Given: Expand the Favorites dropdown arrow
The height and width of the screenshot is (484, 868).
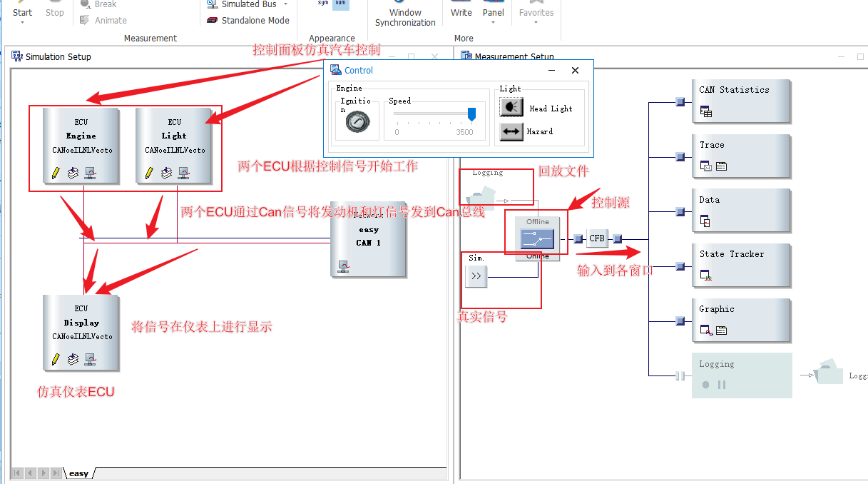Looking at the screenshot, I should (x=536, y=23).
